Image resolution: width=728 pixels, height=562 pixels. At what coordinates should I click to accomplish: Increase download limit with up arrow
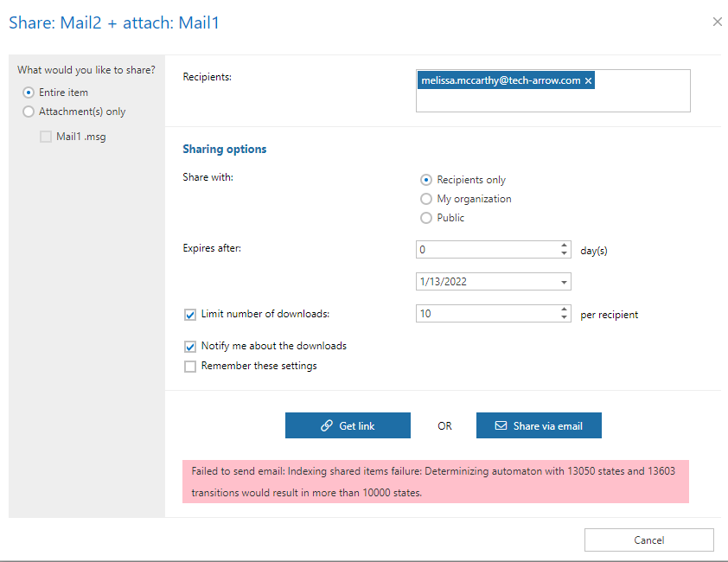565,310
